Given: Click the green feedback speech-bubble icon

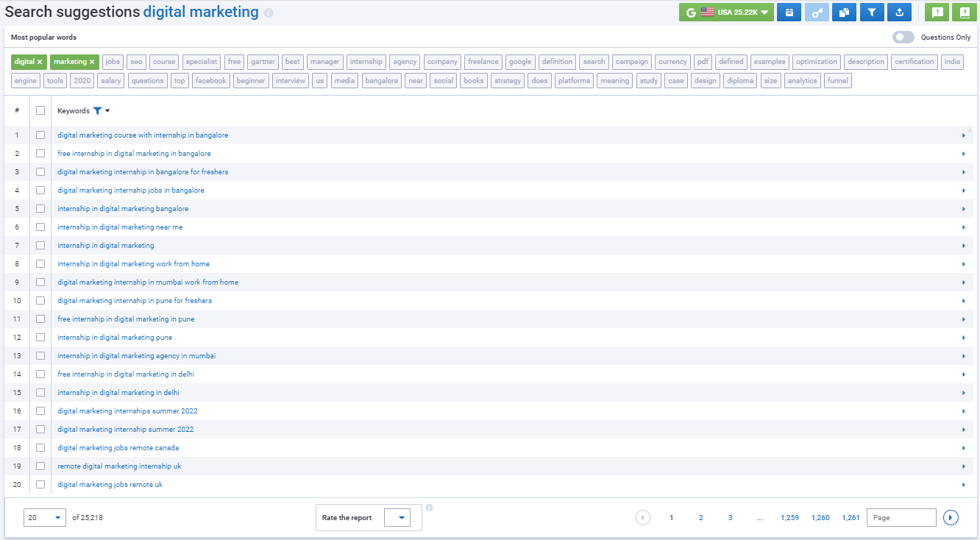Looking at the screenshot, I should (936, 12).
